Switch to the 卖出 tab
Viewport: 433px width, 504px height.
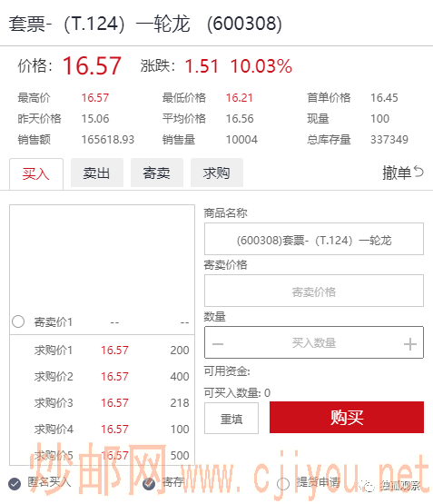coord(97,173)
